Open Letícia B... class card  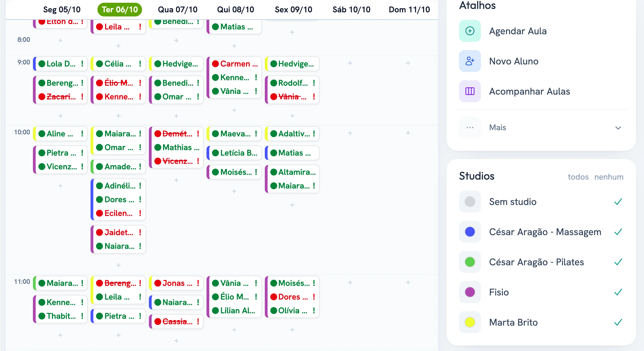click(234, 153)
